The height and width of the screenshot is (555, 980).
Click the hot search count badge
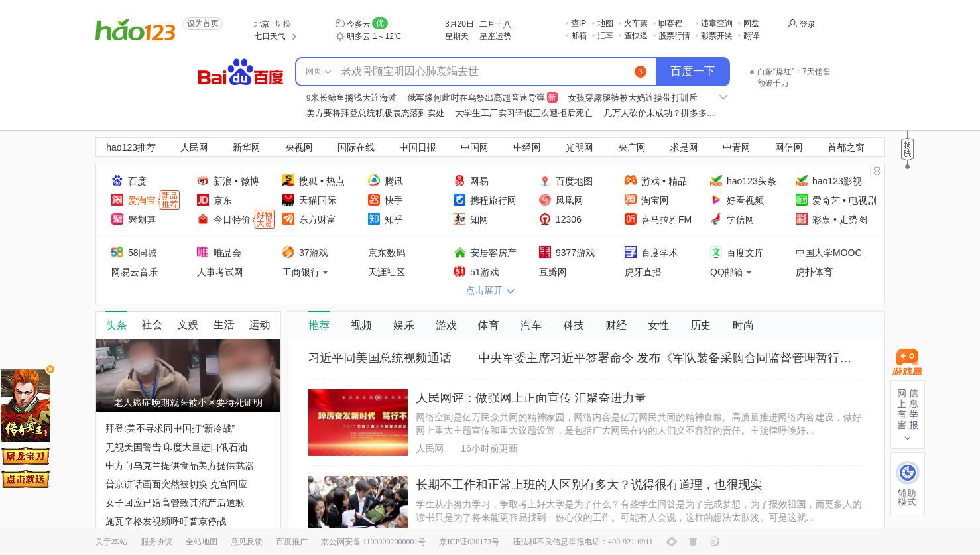640,72
